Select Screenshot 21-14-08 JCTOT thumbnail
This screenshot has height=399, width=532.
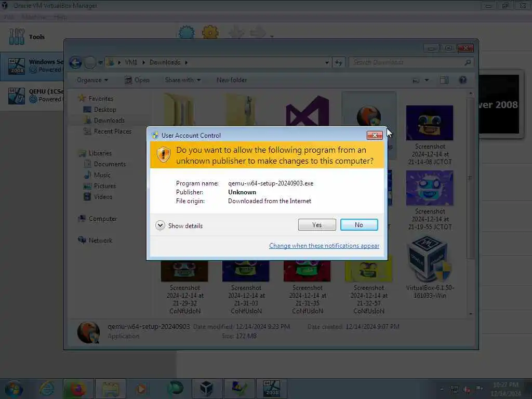pyautogui.click(x=430, y=123)
